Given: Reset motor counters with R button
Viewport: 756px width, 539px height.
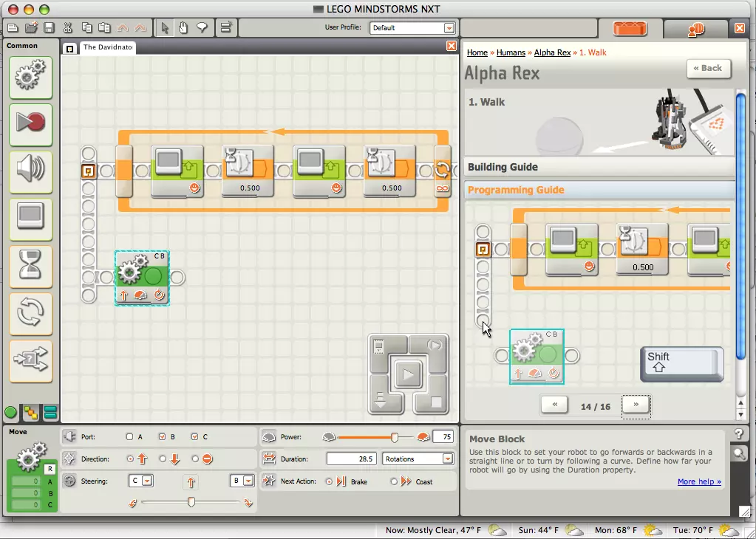Looking at the screenshot, I should (50, 469).
